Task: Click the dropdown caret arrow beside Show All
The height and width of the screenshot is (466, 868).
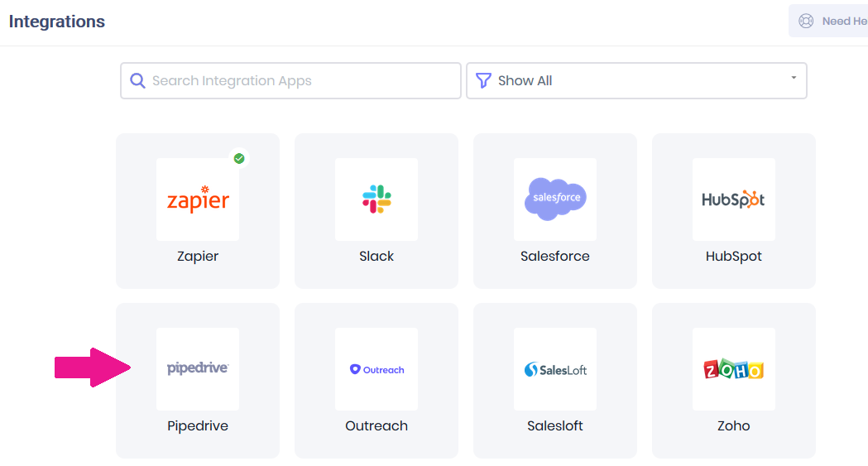Action: tap(794, 78)
